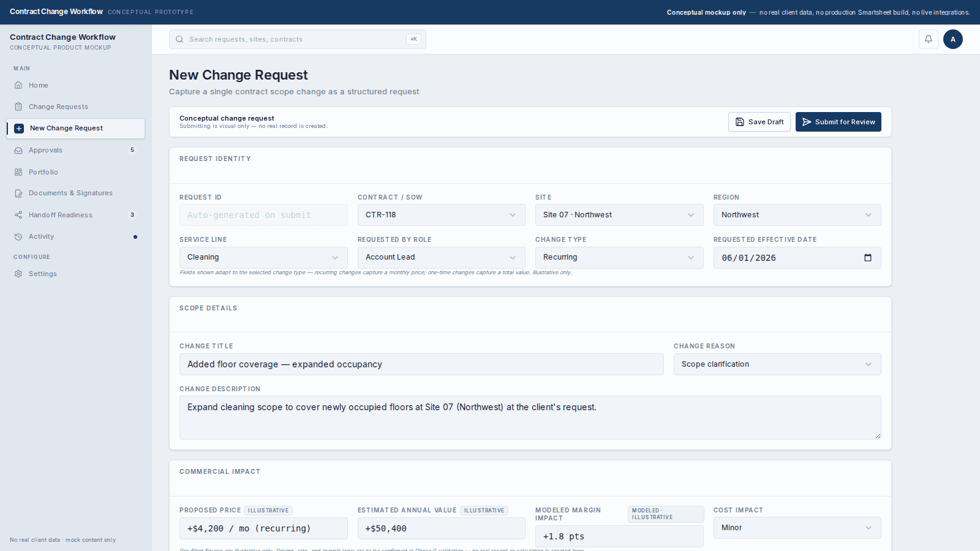The width and height of the screenshot is (980, 551).
Task: Click into the Change Description textarea
Action: 530,418
